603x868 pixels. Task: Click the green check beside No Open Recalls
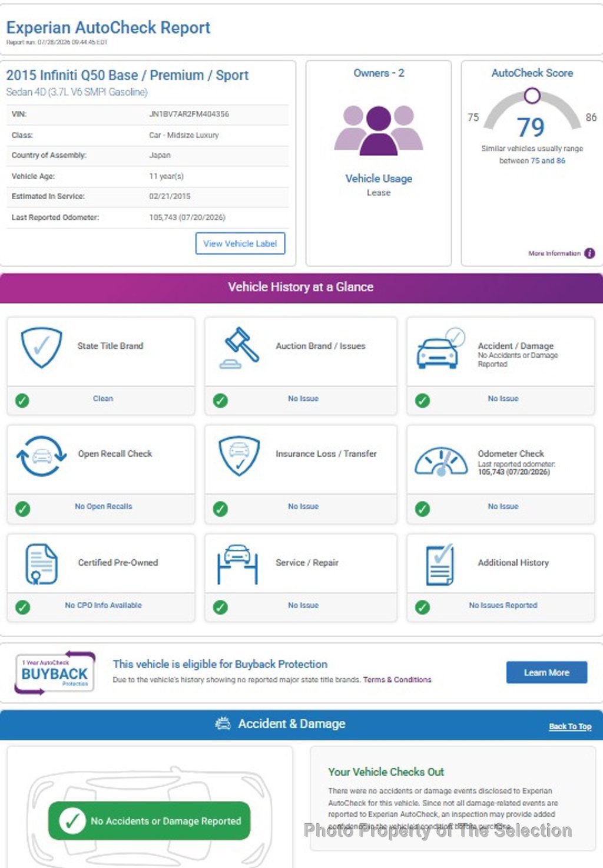tap(22, 509)
